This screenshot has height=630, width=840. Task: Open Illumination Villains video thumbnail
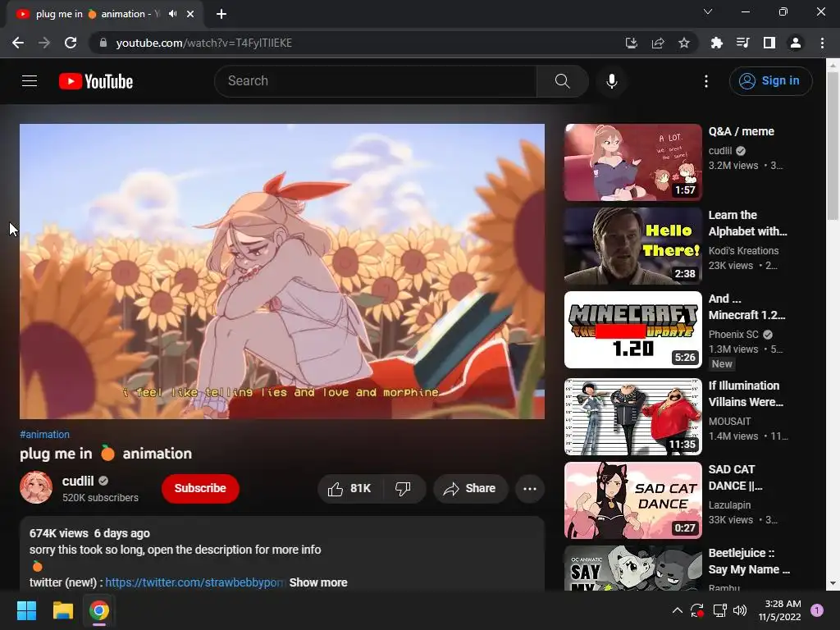(x=632, y=416)
